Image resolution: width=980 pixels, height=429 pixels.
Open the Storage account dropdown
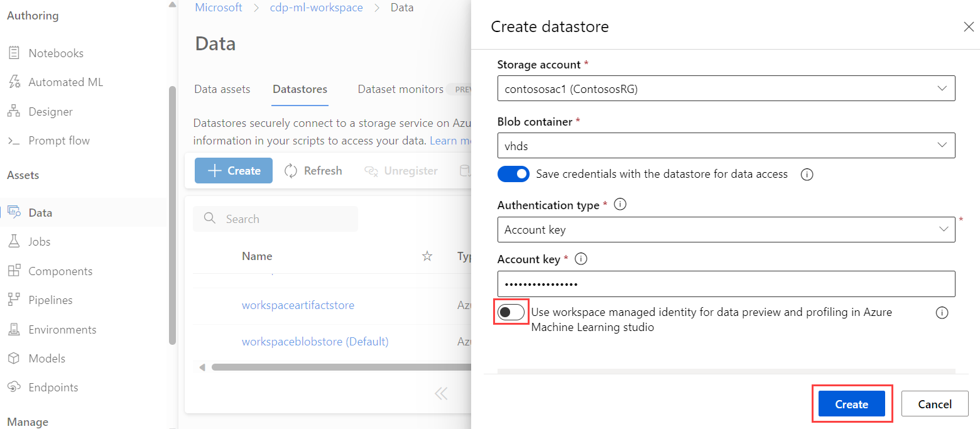pos(726,89)
